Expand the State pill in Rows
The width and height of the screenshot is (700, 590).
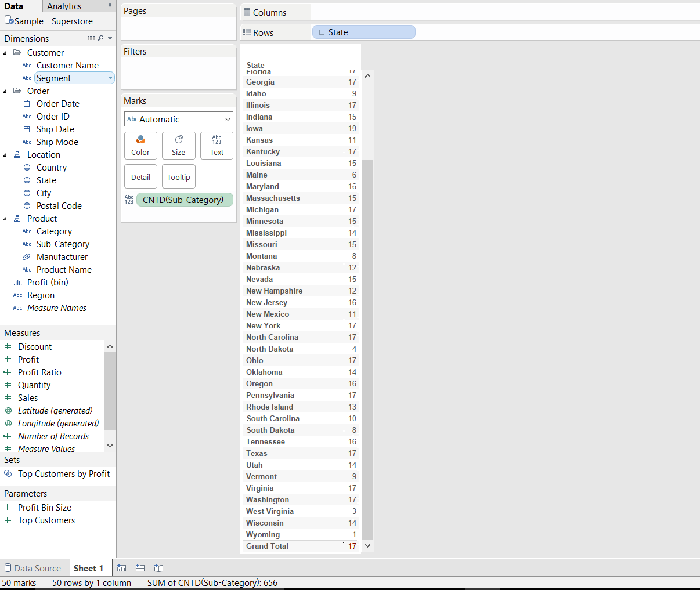(322, 32)
